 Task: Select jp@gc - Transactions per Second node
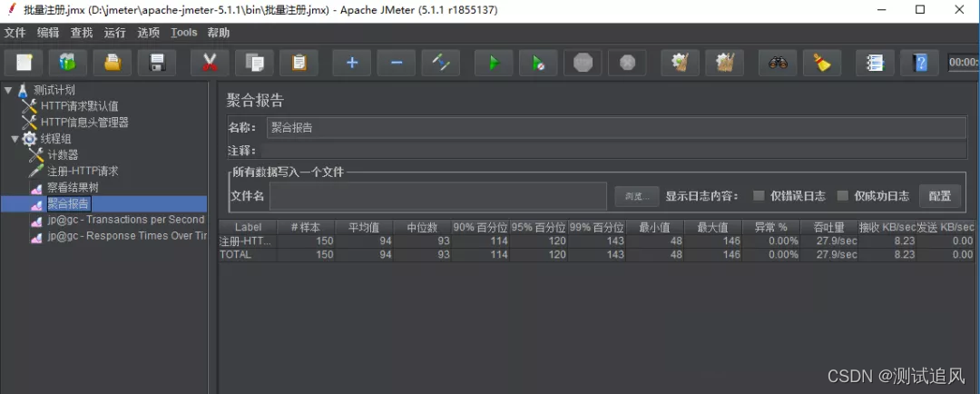pos(125,220)
